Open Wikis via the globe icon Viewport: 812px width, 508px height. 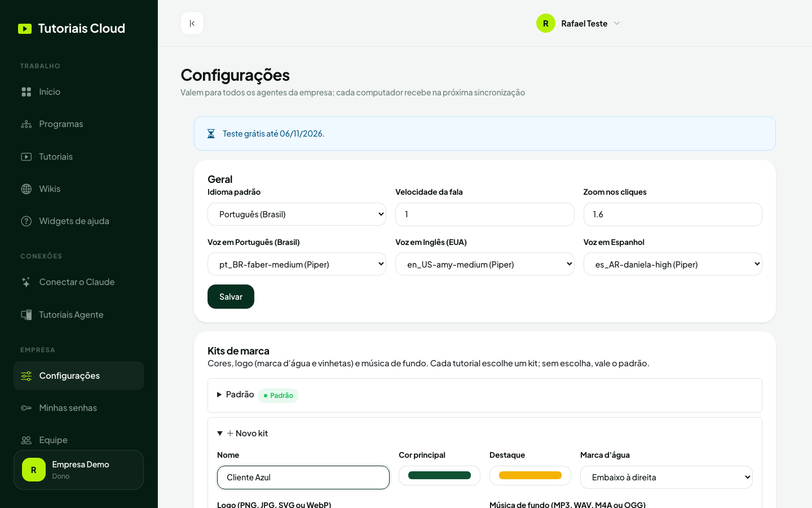[x=27, y=189]
